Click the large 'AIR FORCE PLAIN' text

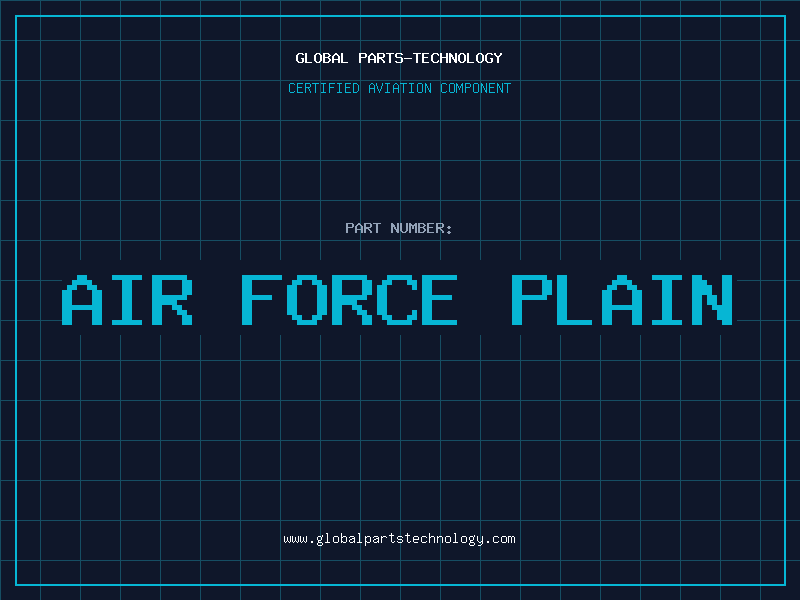[397, 300]
